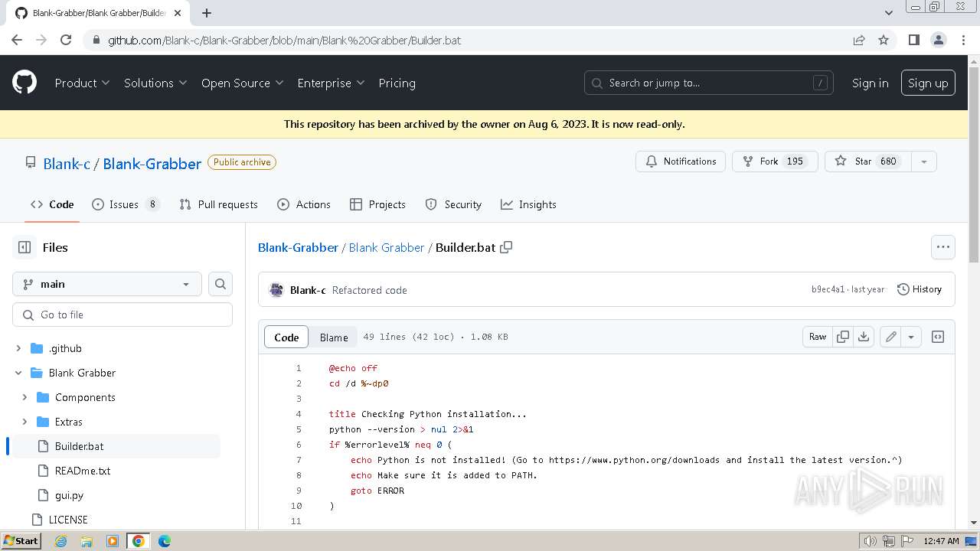
Task: Expand the Solutions menu
Action: (155, 83)
